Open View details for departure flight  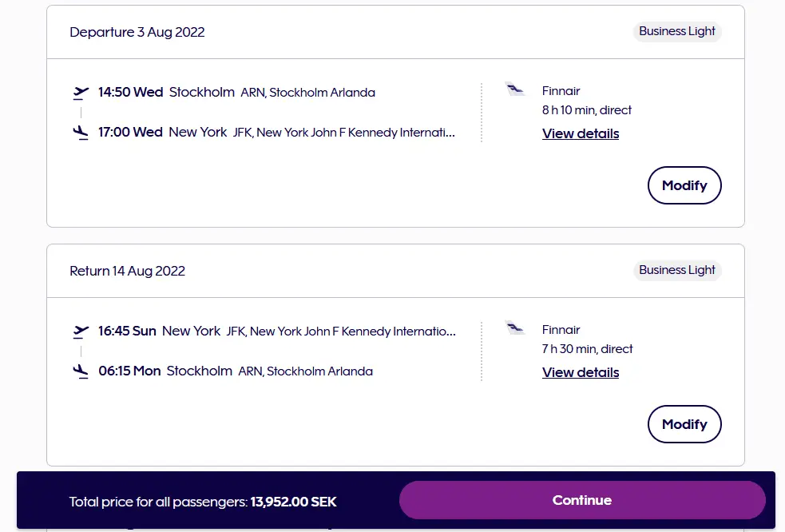(x=581, y=133)
